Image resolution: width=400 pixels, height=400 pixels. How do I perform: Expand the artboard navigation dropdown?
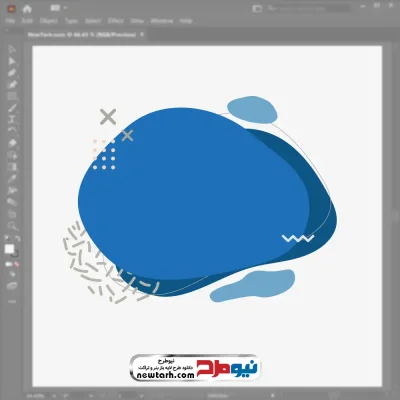[141, 396]
